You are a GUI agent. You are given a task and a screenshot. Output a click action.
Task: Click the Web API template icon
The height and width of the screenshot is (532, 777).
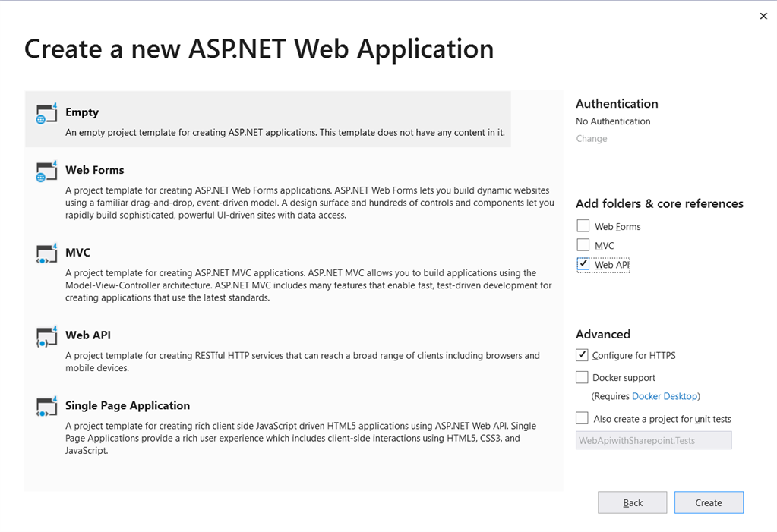[x=46, y=336]
